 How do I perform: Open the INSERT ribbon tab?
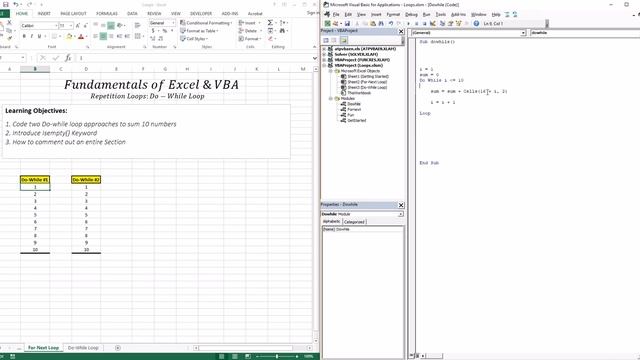(x=44, y=13)
